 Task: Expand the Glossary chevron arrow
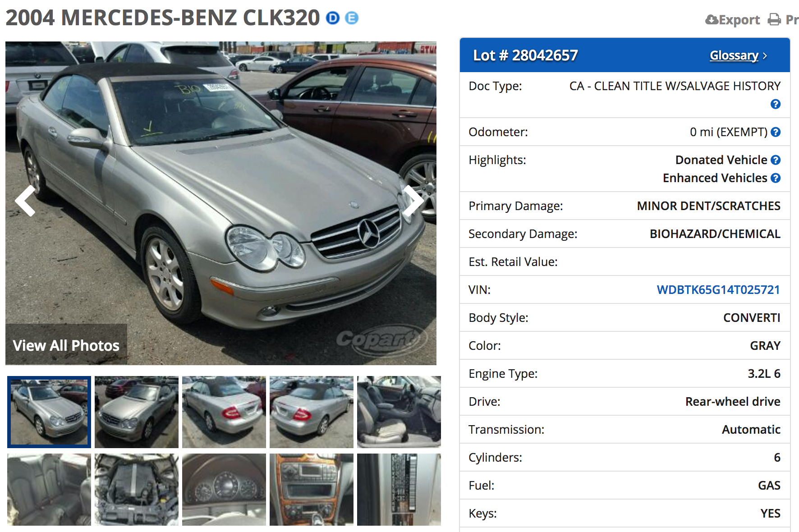(x=765, y=56)
